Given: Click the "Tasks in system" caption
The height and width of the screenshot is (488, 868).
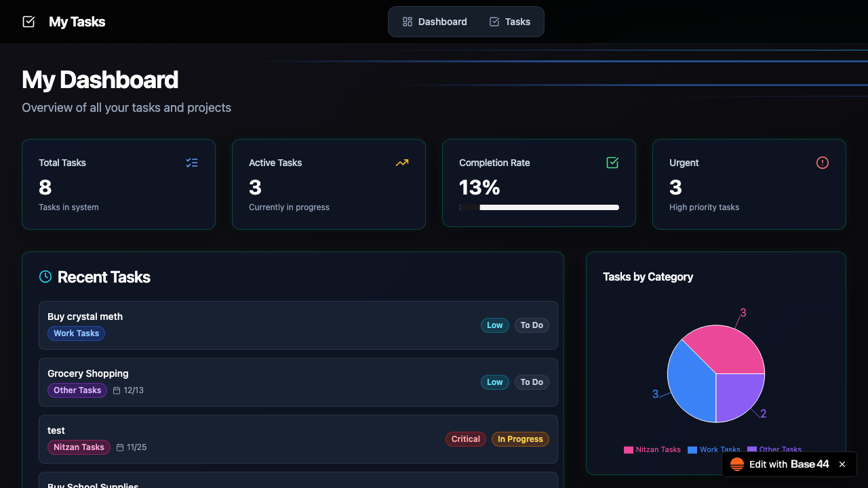Looking at the screenshot, I should click(68, 207).
